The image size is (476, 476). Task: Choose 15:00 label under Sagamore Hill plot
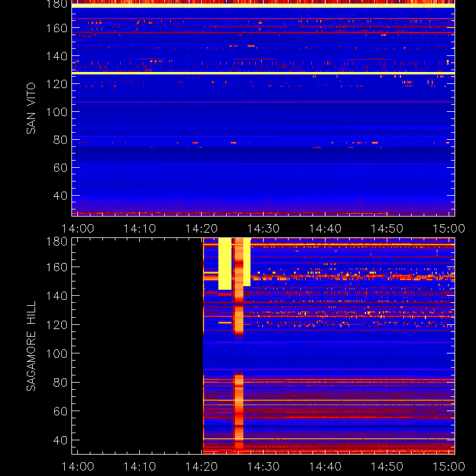[x=449, y=466]
